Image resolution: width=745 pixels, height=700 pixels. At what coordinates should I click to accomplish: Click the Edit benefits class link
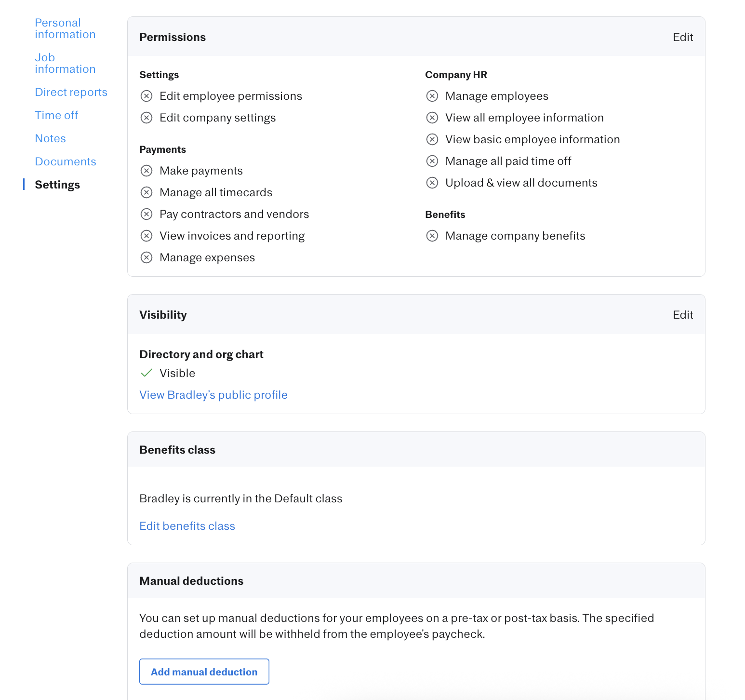187,526
